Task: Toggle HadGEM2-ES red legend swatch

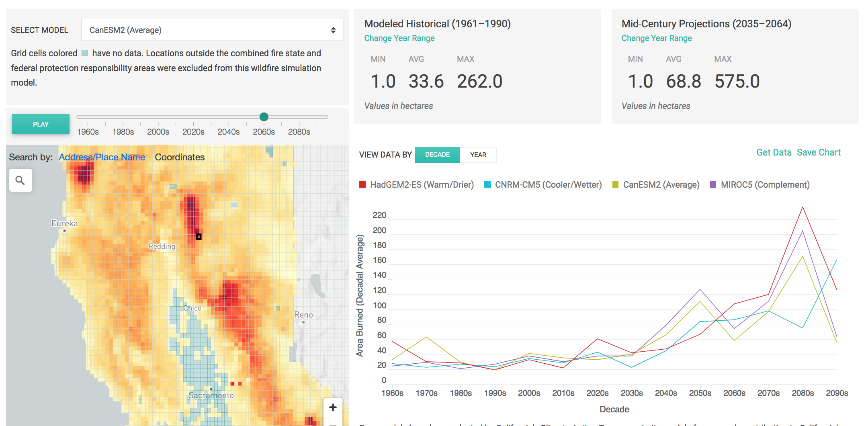Action: click(362, 184)
